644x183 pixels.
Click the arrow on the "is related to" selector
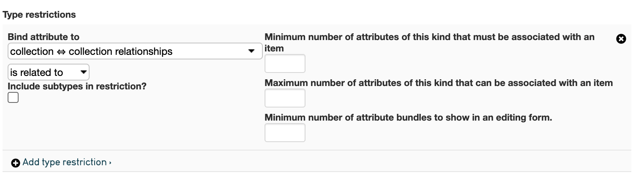coord(83,72)
